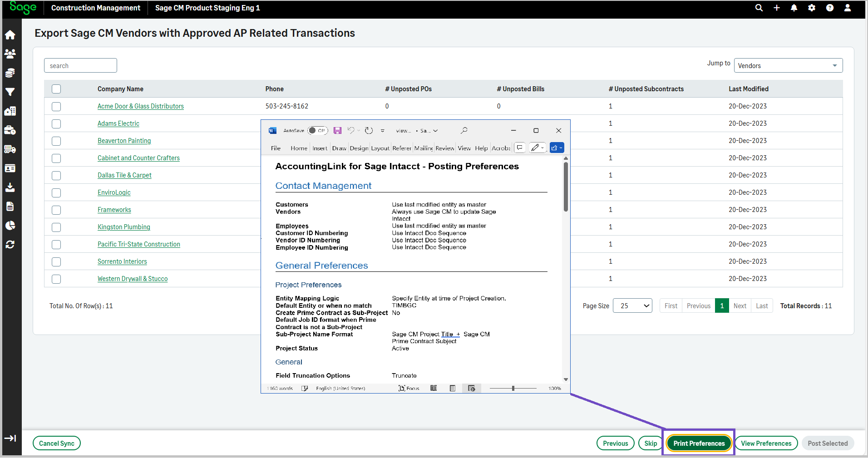Click the plus add icon in header

[x=777, y=8]
